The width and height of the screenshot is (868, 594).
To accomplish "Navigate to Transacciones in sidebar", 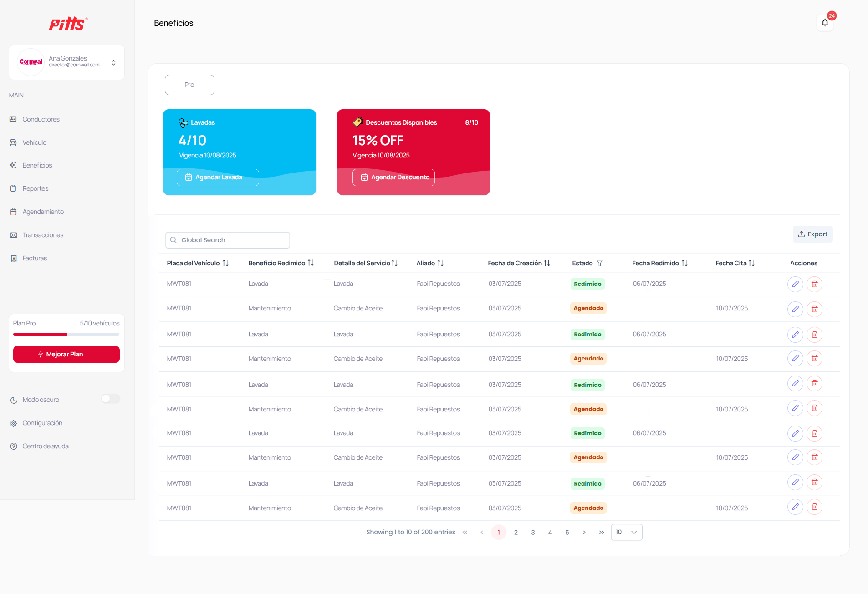I will (43, 235).
